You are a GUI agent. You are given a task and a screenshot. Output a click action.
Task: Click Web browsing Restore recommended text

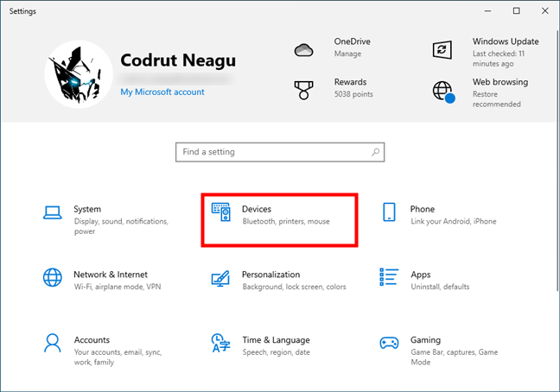[496, 99]
